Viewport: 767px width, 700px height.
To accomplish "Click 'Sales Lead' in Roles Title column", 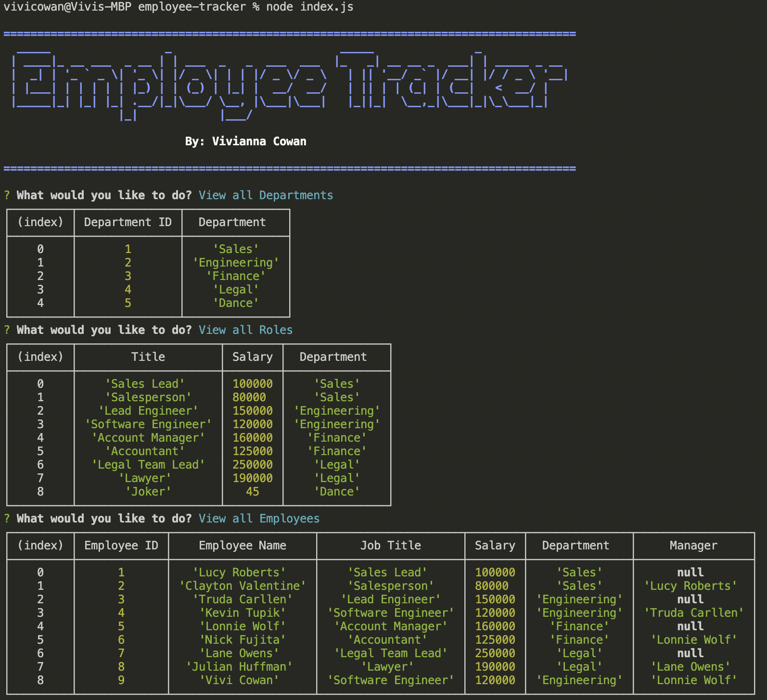I will pyautogui.click(x=145, y=384).
